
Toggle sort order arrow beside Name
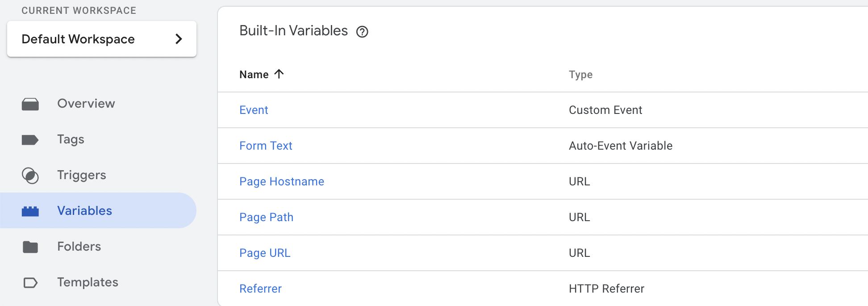(x=279, y=74)
